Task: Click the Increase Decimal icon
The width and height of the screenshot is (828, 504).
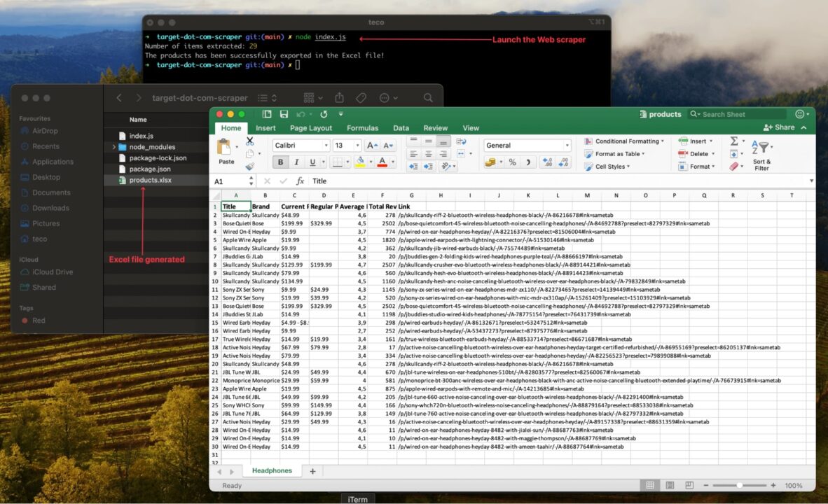Action: point(548,162)
